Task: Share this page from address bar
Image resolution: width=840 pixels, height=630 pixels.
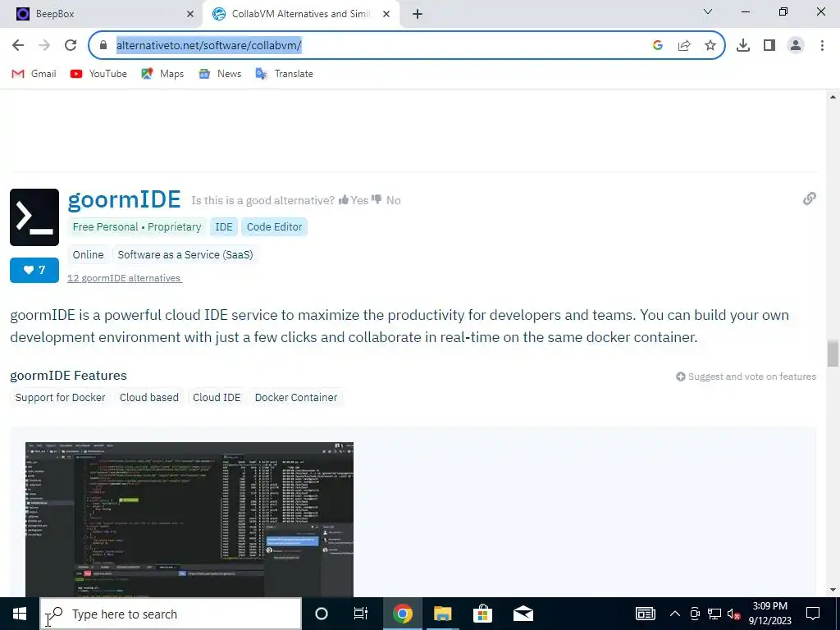Action: [684, 46]
